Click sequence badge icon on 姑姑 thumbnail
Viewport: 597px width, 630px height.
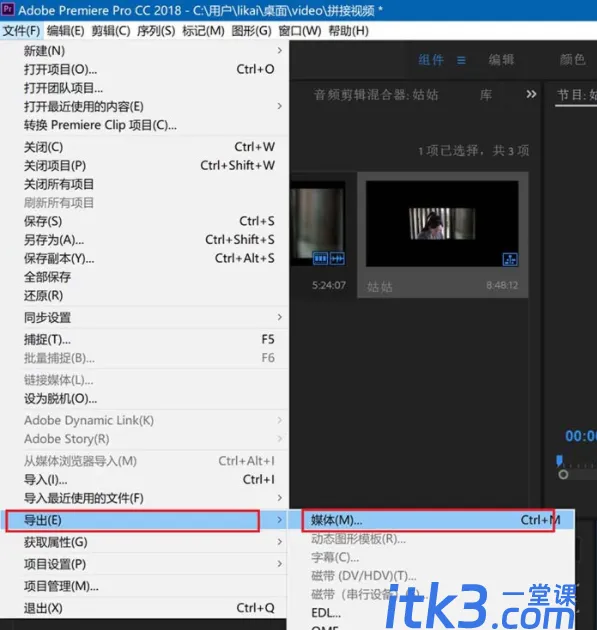pyautogui.click(x=510, y=259)
